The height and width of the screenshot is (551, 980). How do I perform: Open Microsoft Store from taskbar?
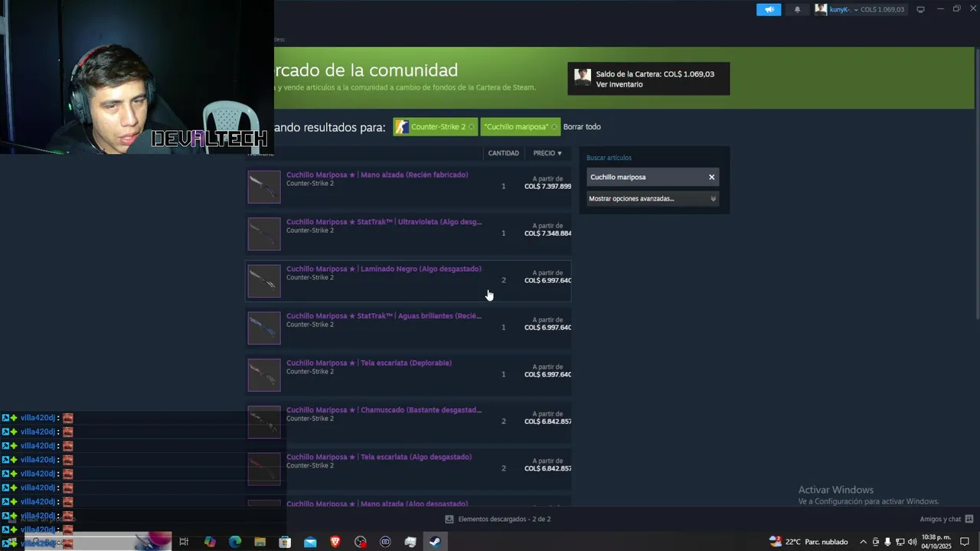(285, 542)
